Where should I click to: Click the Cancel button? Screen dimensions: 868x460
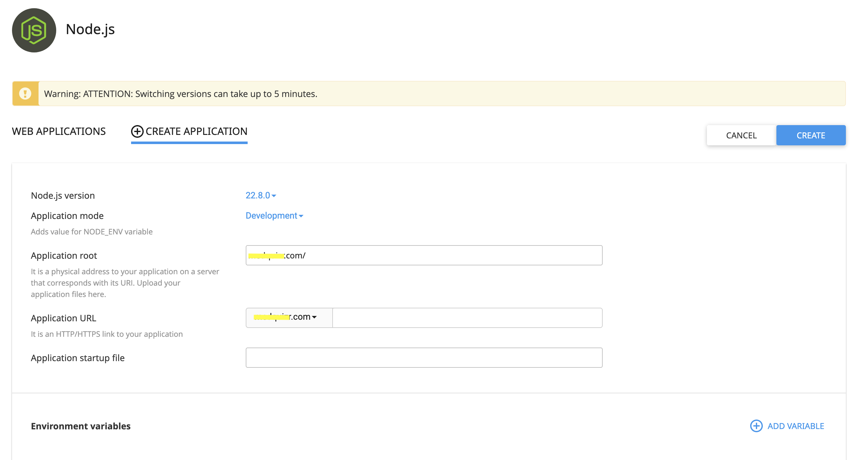click(741, 135)
